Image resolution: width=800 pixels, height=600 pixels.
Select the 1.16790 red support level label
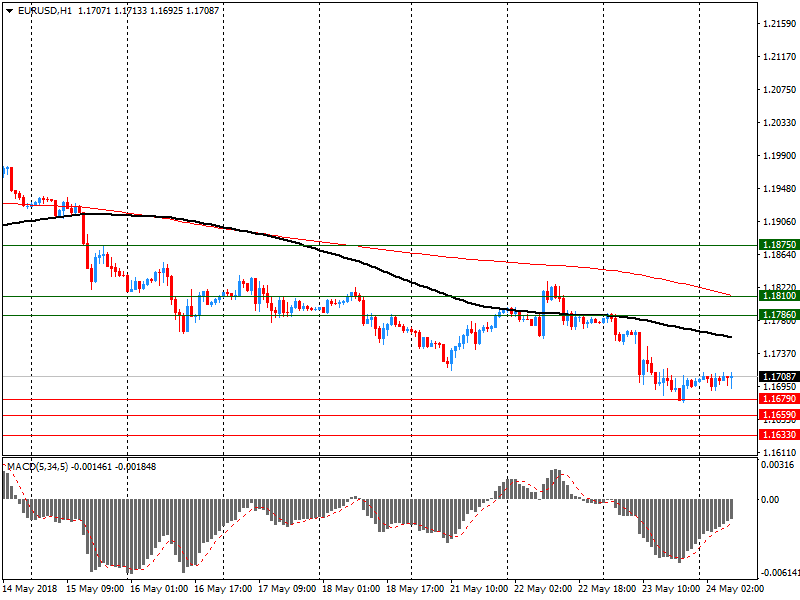click(779, 399)
